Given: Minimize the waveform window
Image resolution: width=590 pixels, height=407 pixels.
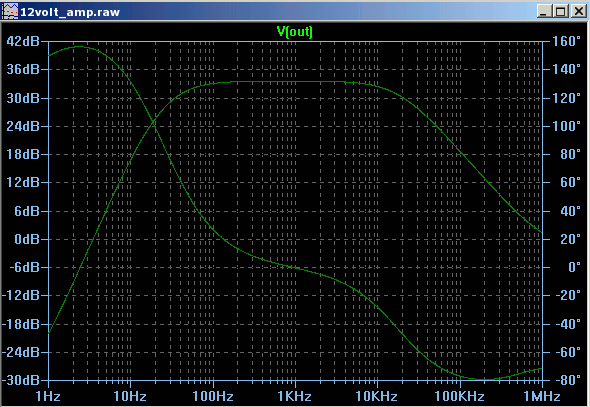Looking at the screenshot, I should [543, 11].
